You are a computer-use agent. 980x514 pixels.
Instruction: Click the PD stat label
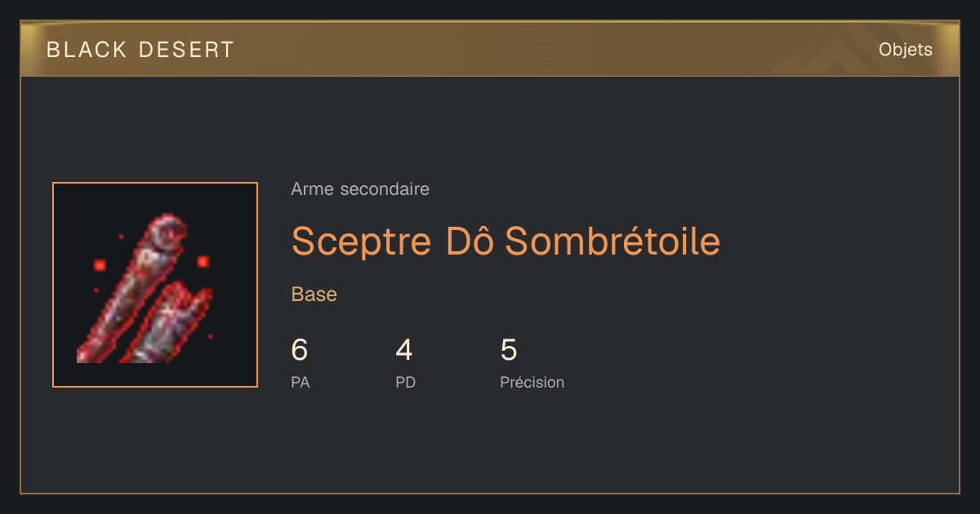coord(406,382)
